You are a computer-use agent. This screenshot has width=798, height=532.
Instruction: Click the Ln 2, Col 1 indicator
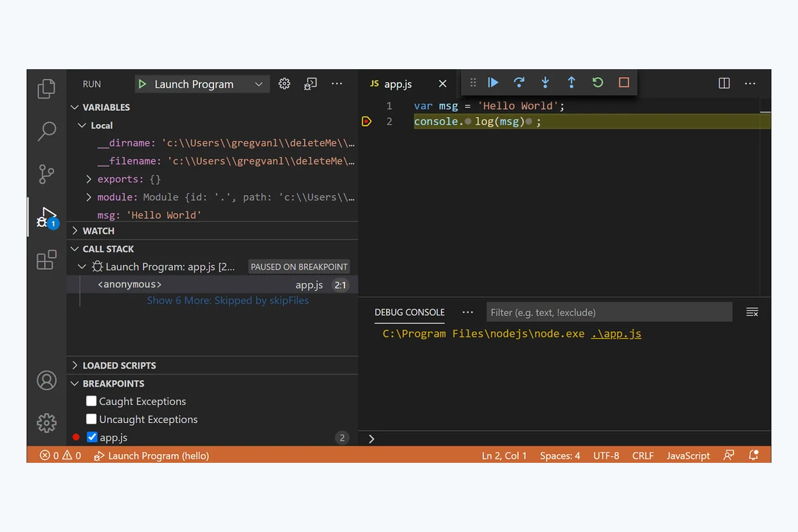504,456
